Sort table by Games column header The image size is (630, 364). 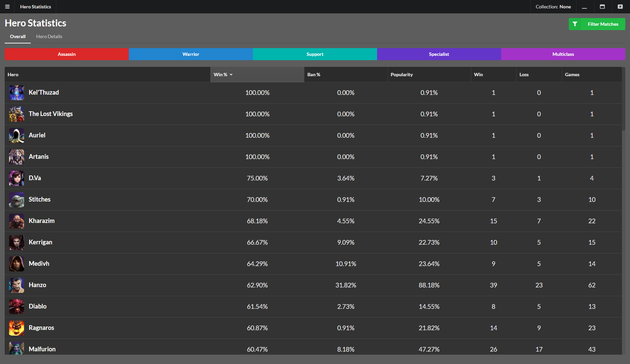(x=592, y=75)
